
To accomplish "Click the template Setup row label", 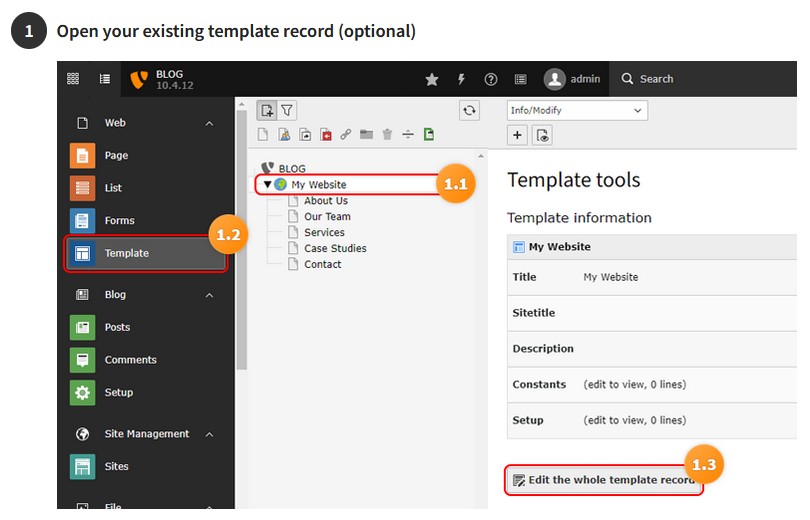I will [527, 420].
